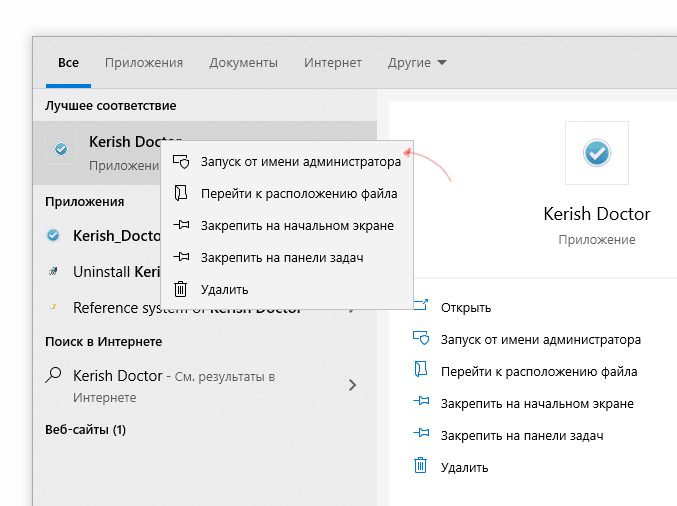Image resolution: width=677 pixels, height=506 pixels.
Task: Click the Веб-сайты (1) heading
Action: click(x=85, y=430)
